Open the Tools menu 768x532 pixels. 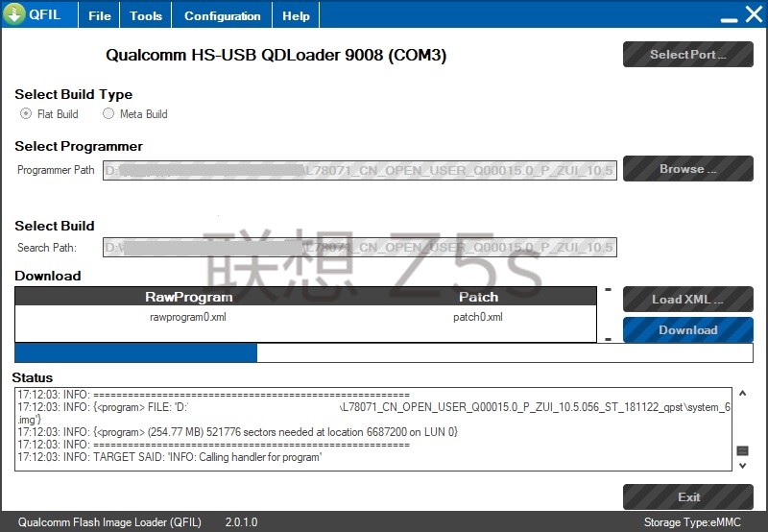pyautogui.click(x=146, y=15)
